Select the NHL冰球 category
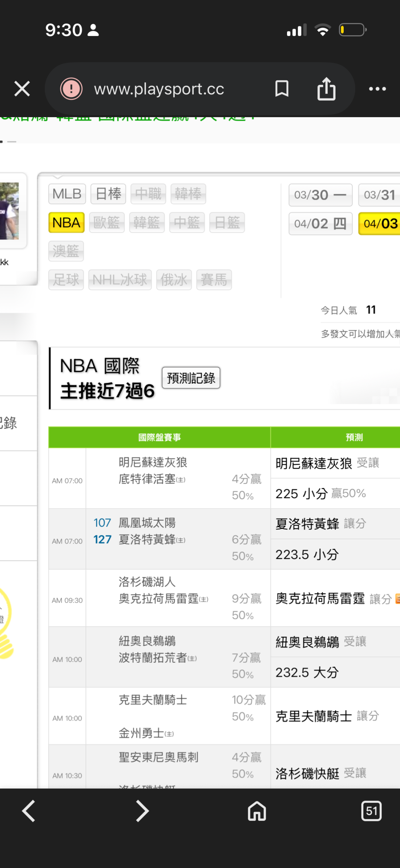The width and height of the screenshot is (400, 868). coord(120,280)
